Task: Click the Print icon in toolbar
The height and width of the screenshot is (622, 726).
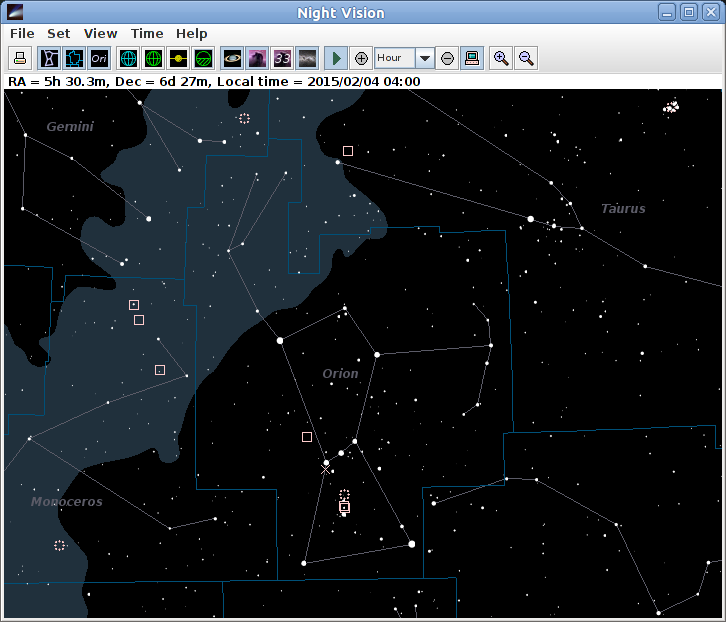Action: tap(22, 58)
